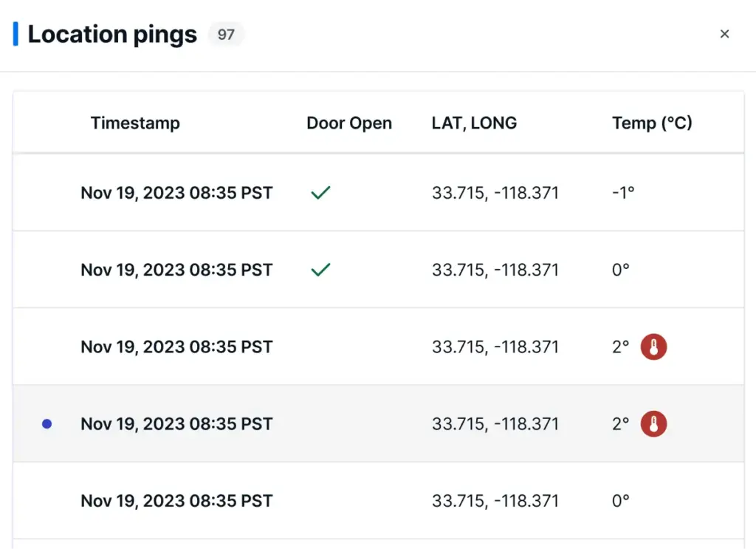Click 0° temperature in the door-open row
The height and width of the screenshot is (549, 756).
coord(621,270)
